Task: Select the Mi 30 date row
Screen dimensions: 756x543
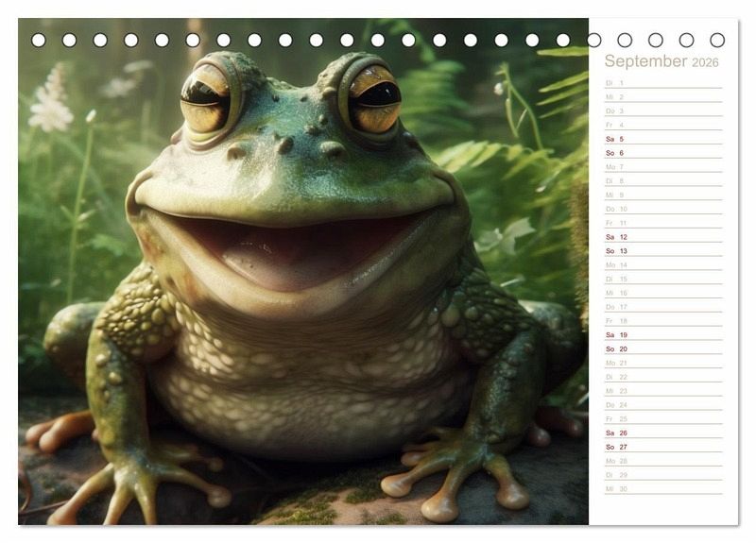Action: click(663, 488)
